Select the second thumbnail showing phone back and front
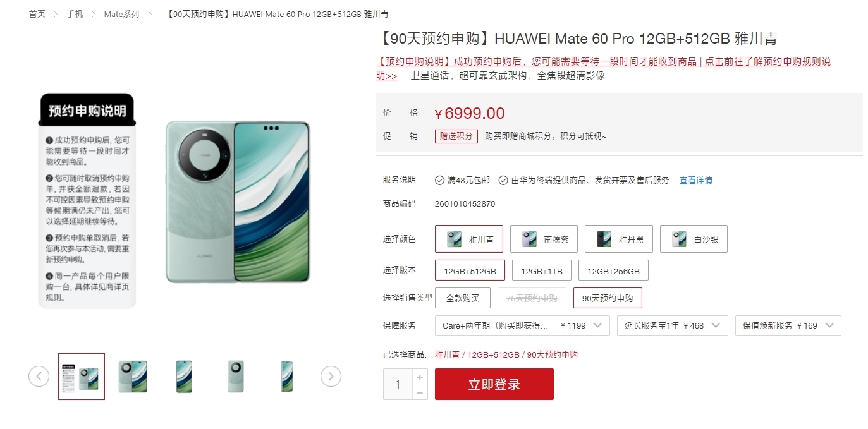 coord(133,377)
